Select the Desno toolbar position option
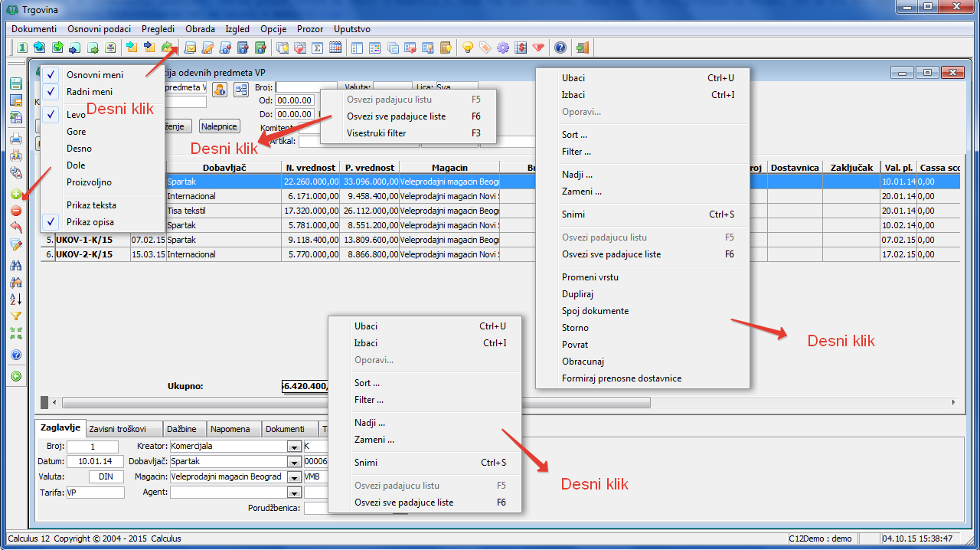This screenshot has height=550, width=980. pyautogui.click(x=103, y=149)
